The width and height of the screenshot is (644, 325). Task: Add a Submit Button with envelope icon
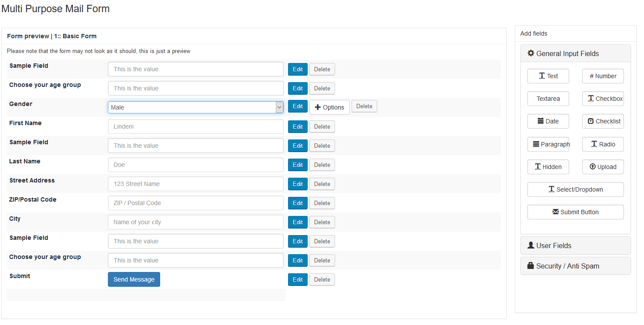[575, 212]
